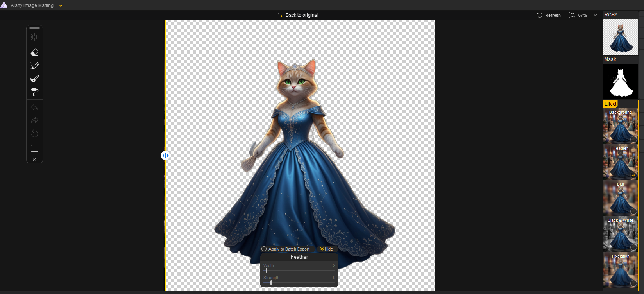The image size is (644, 294).
Task: Select the paint roller tool
Action: coord(34,92)
